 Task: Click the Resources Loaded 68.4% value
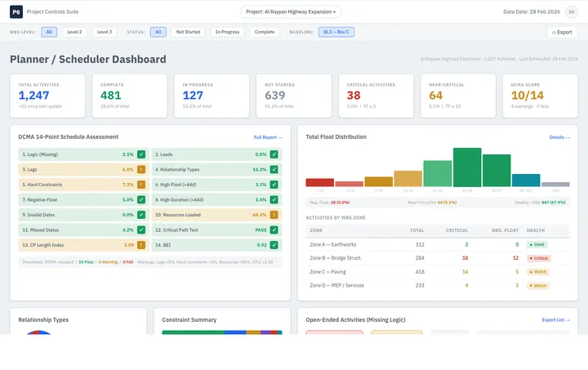260,215
